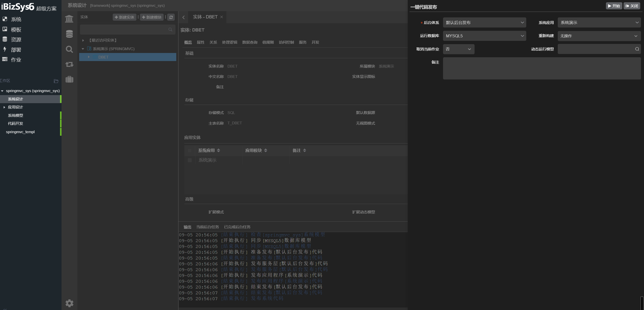Sort by 应用模块 column arrows
This screenshot has height=310, width=644.
coord(266,150)
